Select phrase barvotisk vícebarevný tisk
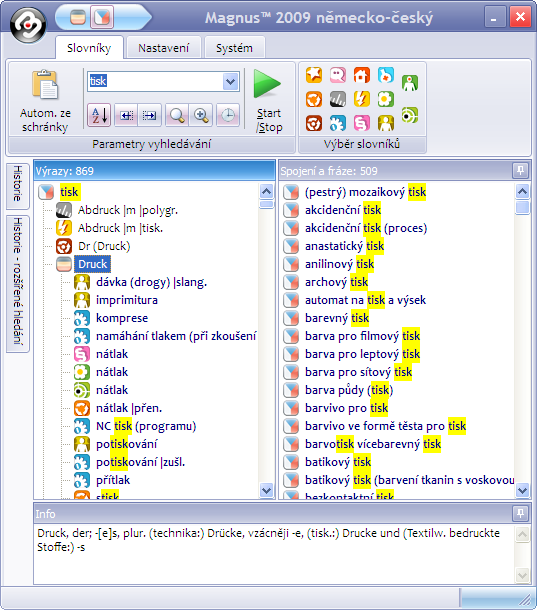This screenshot has height=610, width=537. 373,444
